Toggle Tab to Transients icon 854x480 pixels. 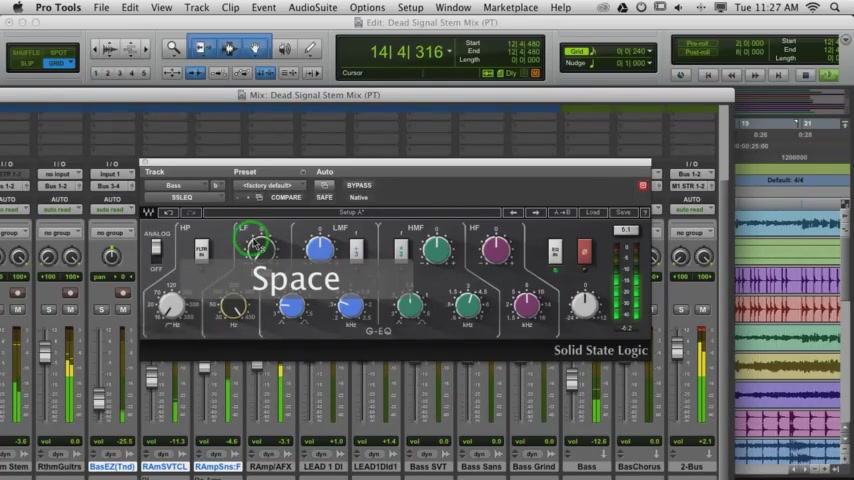tap(195, 73)
